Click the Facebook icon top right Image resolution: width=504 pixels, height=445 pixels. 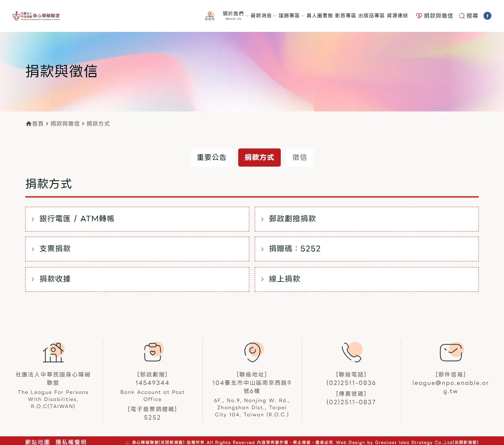[x=487, y=16]
